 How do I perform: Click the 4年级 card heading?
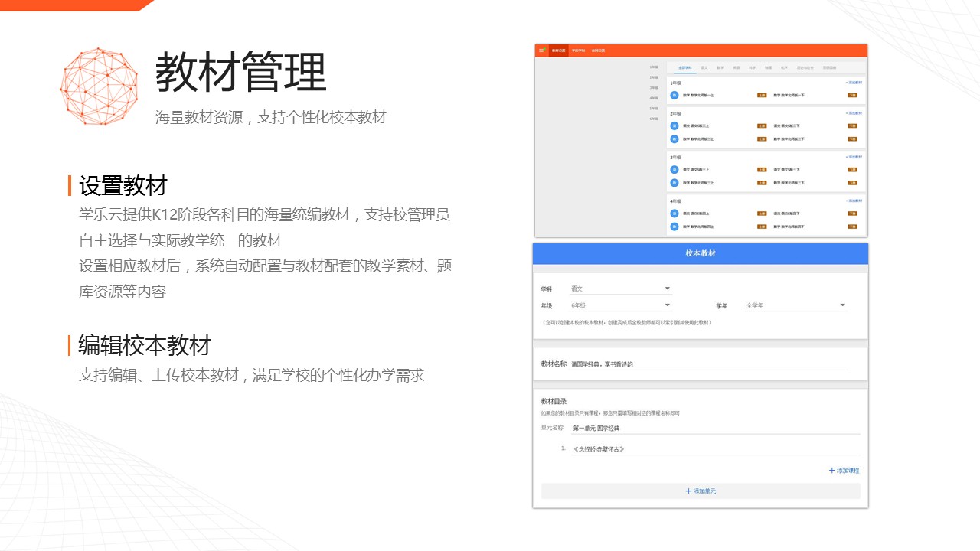point(675,201)
